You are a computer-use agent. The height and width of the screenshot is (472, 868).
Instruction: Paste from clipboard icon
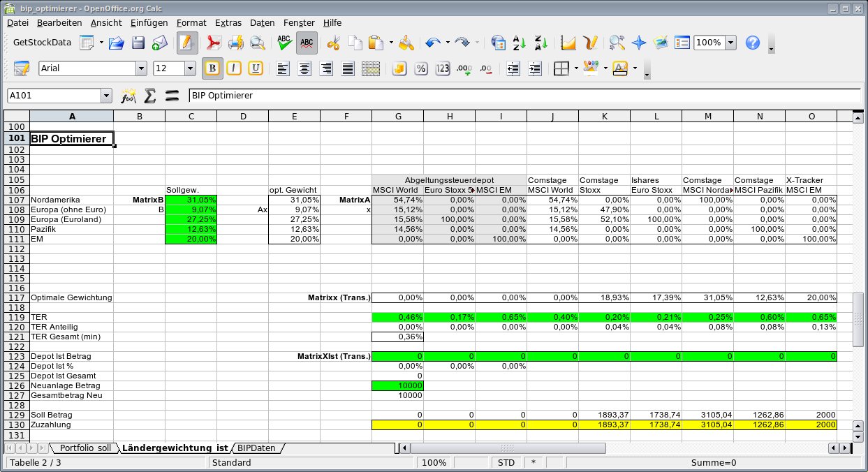click(376, 43)
